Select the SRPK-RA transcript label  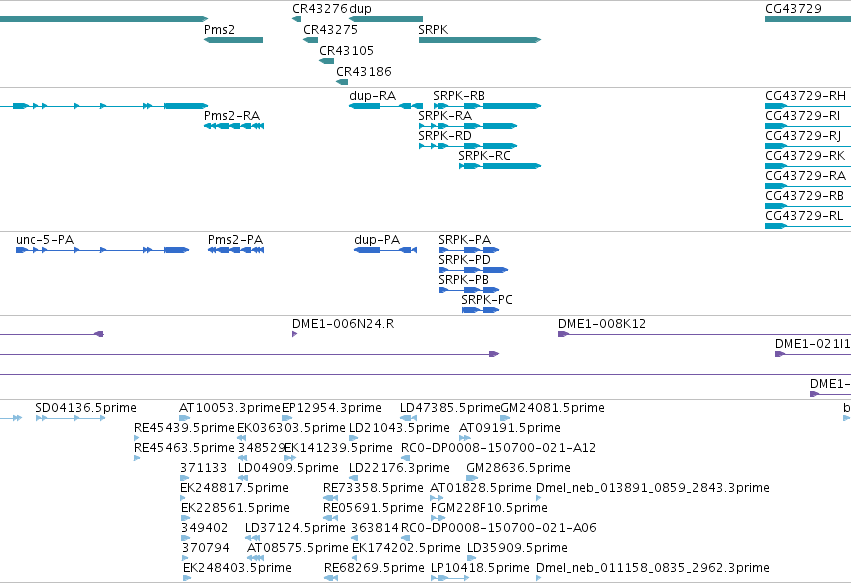tap(445, 116)
